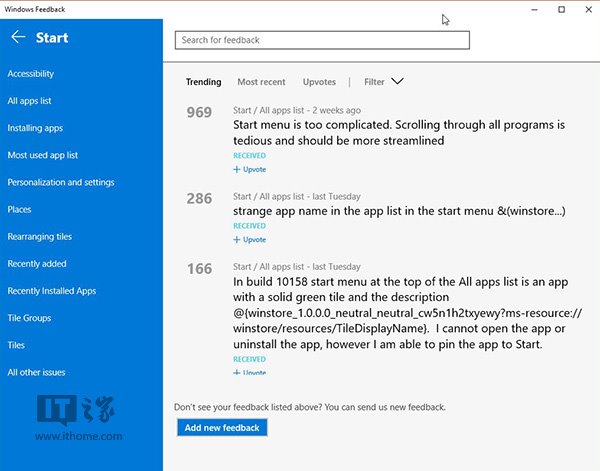Open the Places category
Screen dimensions: 600x471
pos(19,209)
